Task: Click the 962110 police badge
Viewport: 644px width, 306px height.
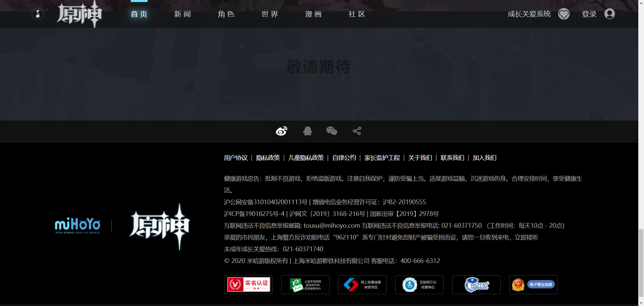Action: coord(476,285)
